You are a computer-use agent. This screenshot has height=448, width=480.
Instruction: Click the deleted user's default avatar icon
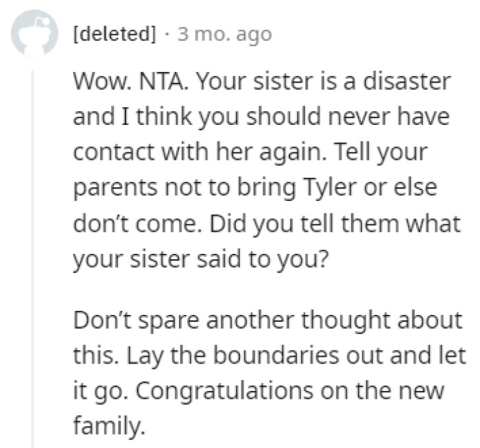(34, 34)
